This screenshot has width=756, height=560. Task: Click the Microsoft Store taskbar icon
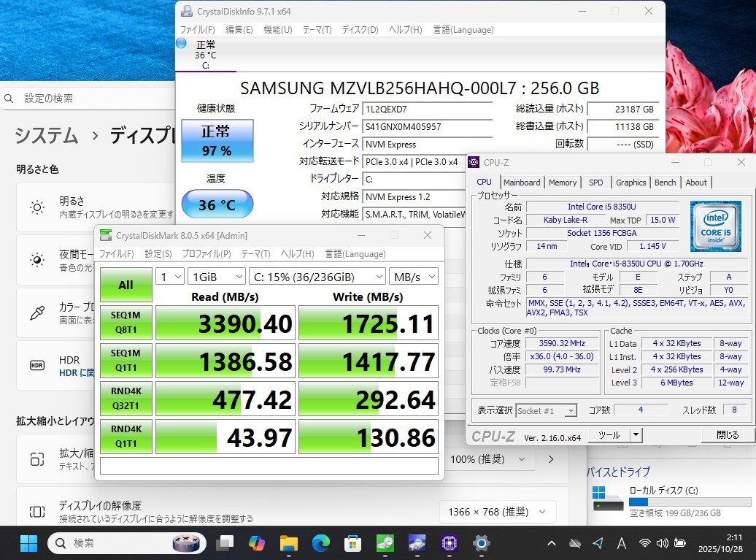pyautogui.click(x=353, y=543)
